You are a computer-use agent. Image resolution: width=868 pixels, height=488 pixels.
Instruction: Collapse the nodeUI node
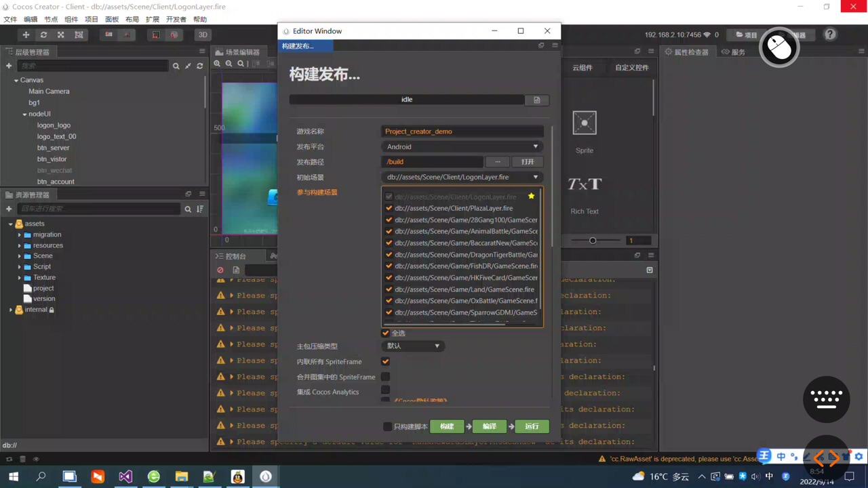click(24, 114)
